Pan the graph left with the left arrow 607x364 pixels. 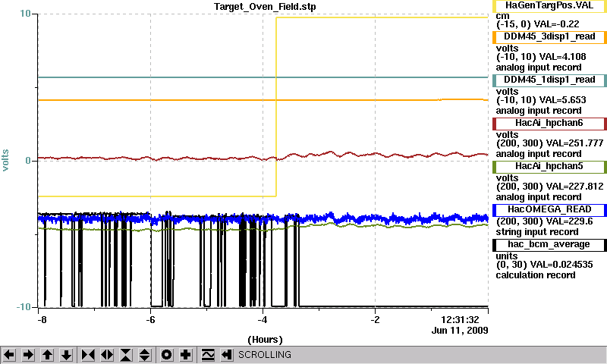[9, 355]
